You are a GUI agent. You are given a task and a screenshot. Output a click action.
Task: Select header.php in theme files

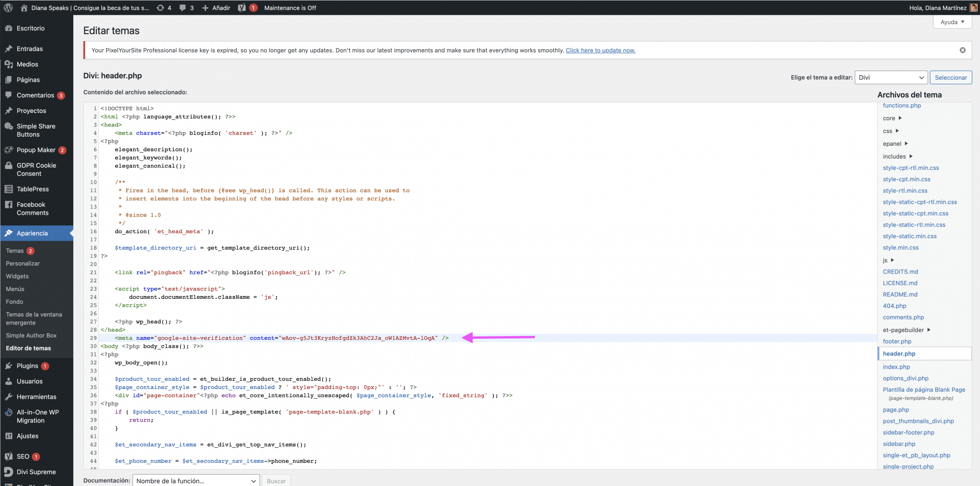tap(925, 354)
